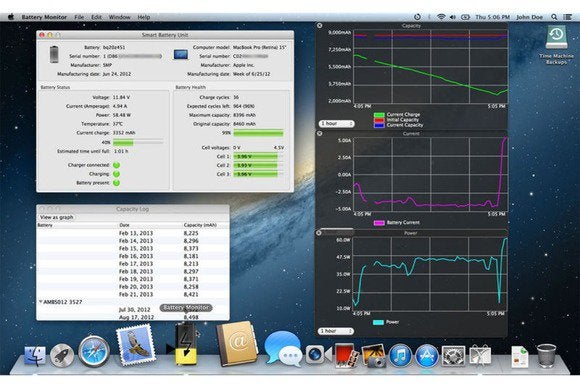This screenshot has height=388, width=580.
Task: Click battery status icon in menu bar
Action: [x=465, y=17]
